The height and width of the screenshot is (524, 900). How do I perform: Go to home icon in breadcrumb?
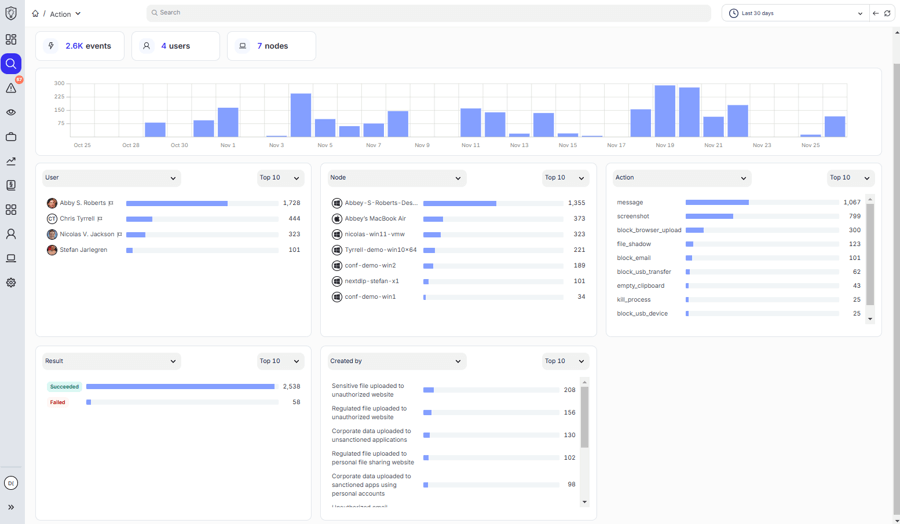click(x=35, y=13)
